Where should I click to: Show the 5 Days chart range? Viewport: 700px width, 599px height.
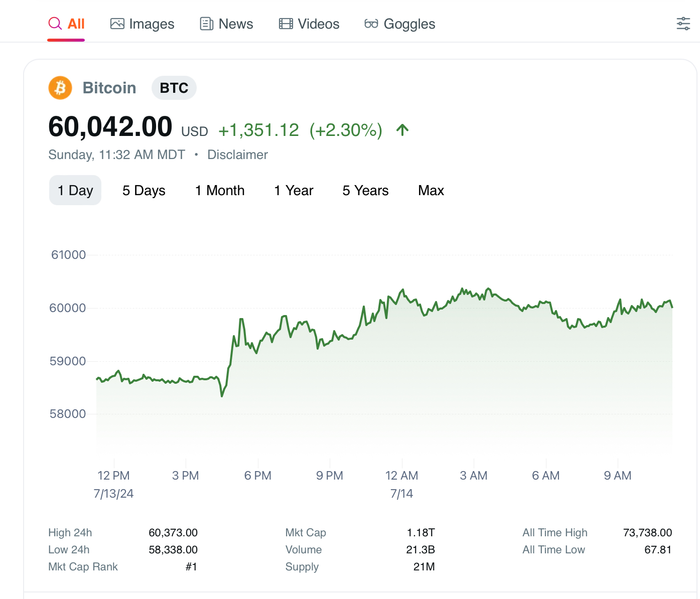point(144,190)
